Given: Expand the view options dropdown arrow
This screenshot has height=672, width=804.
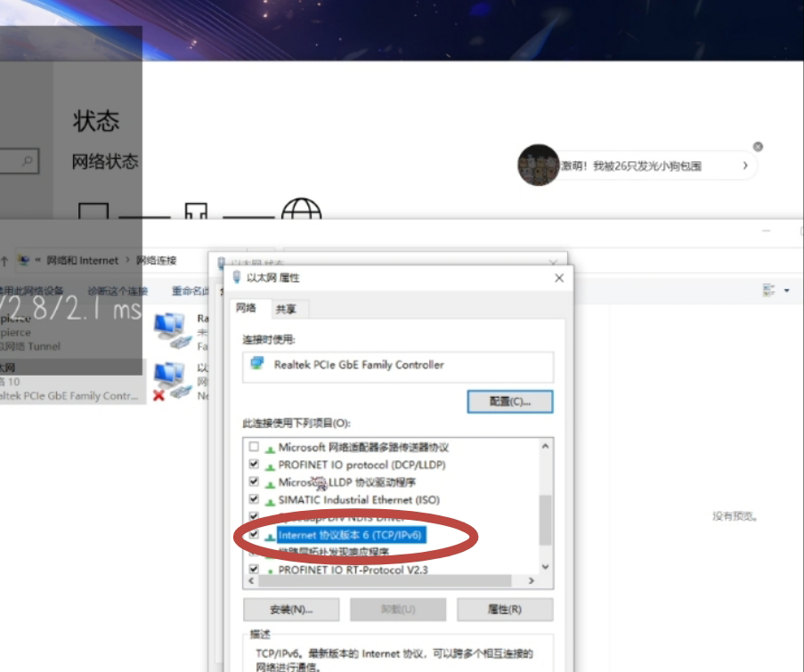Looking at the screenshot, I should 786,291.
